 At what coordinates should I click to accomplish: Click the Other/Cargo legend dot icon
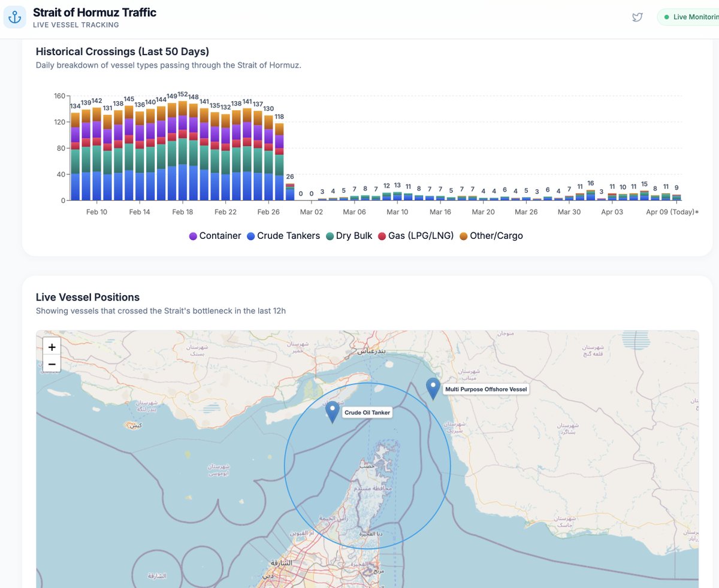(461, 236)
